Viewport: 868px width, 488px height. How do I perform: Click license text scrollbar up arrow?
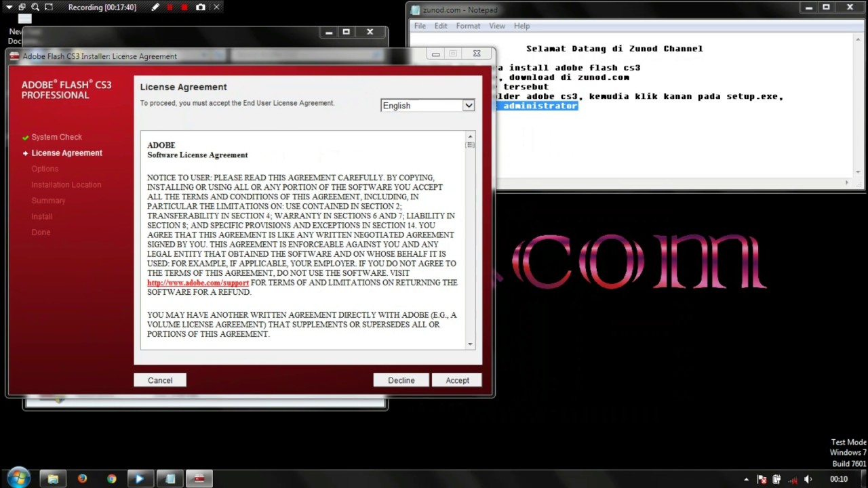click(470, 137)
